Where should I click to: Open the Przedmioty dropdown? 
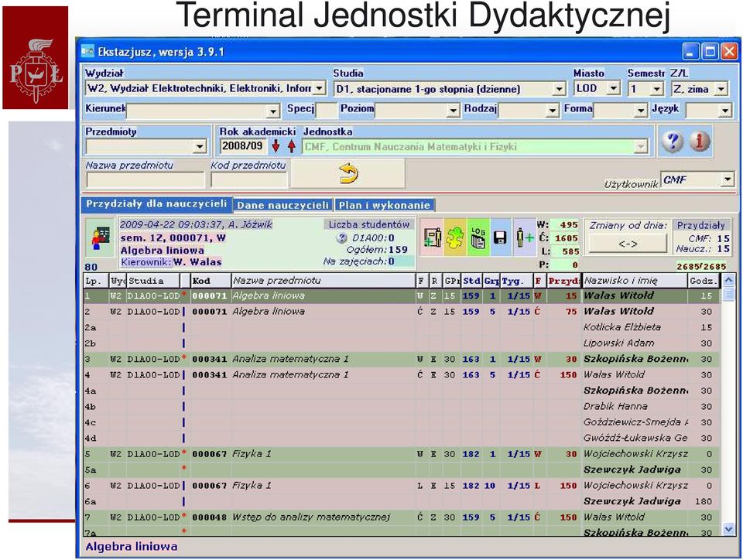tap(200, 147)
